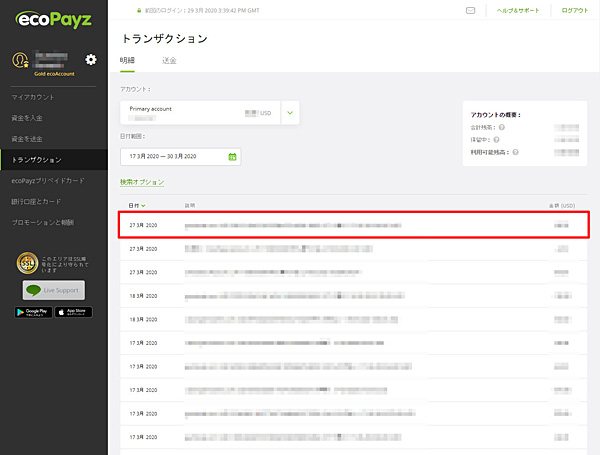
Task: Click the SSL security seal badge
Action: [27, 263]
